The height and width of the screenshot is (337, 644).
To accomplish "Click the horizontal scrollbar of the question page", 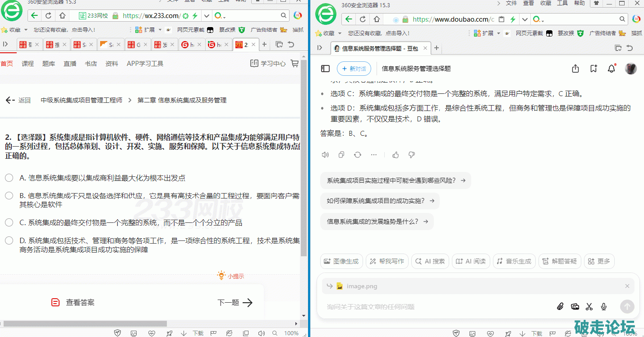I will tap(85, 323).
